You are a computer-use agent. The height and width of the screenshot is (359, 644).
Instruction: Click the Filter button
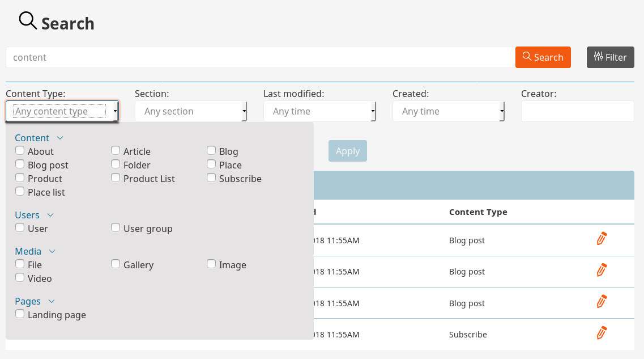point(610,57)
